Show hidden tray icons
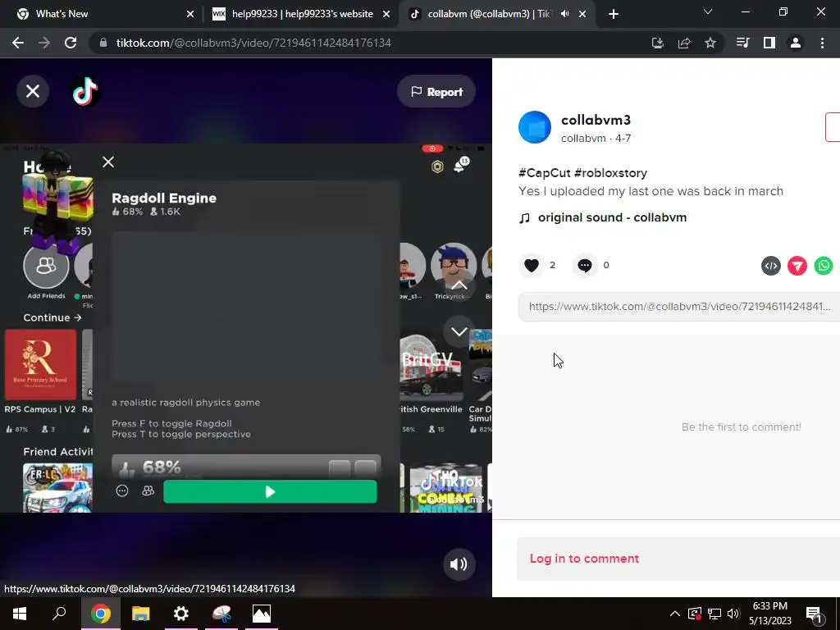 pyautogui.click(x=675, y=614)
